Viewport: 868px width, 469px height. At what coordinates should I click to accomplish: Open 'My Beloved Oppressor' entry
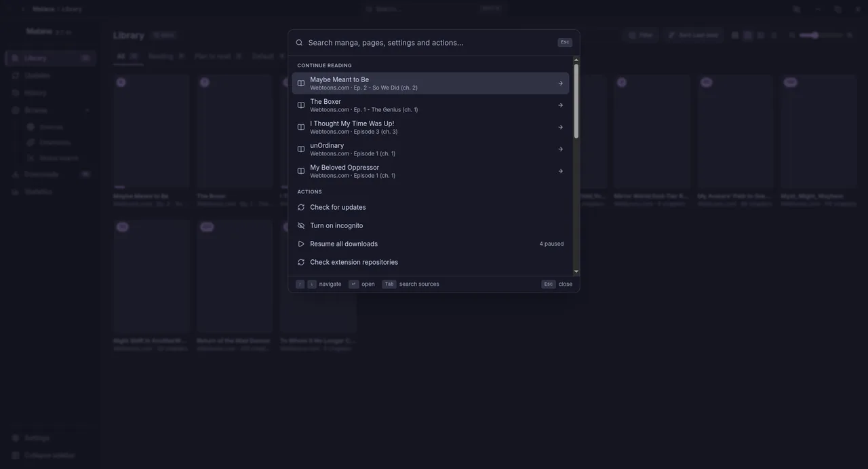pos(431,171)
